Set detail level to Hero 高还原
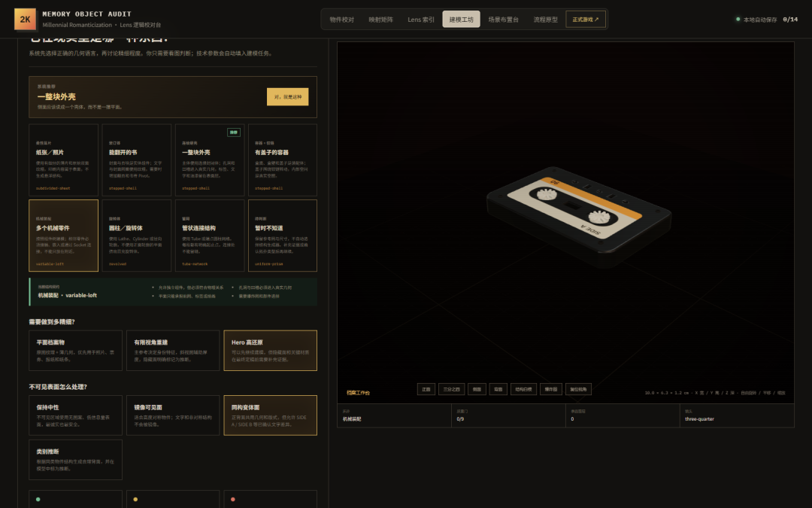The width and height of the screenshot is (812, 508). (271, 351)
